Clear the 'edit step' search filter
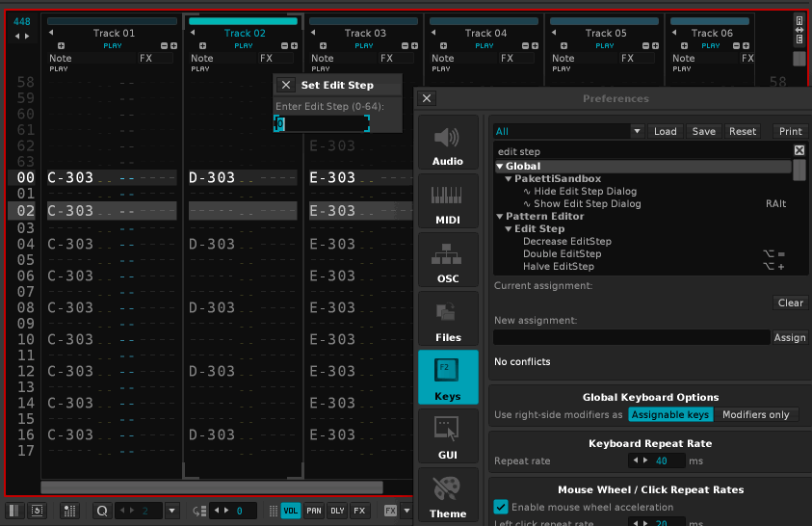This screenshot has height=526, width=812. [799, 151]
